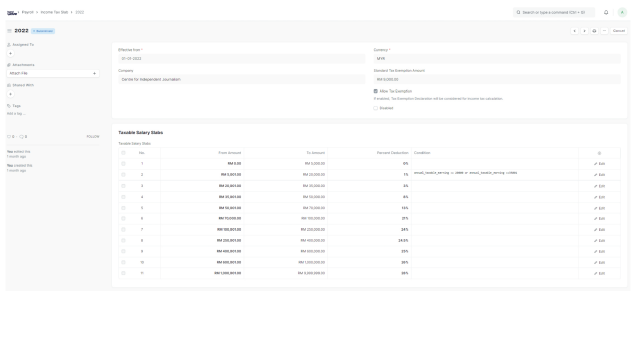Tick the checkbox for slab row 5
This screenshot has height=360, width=636.
(x=123, y=208)
